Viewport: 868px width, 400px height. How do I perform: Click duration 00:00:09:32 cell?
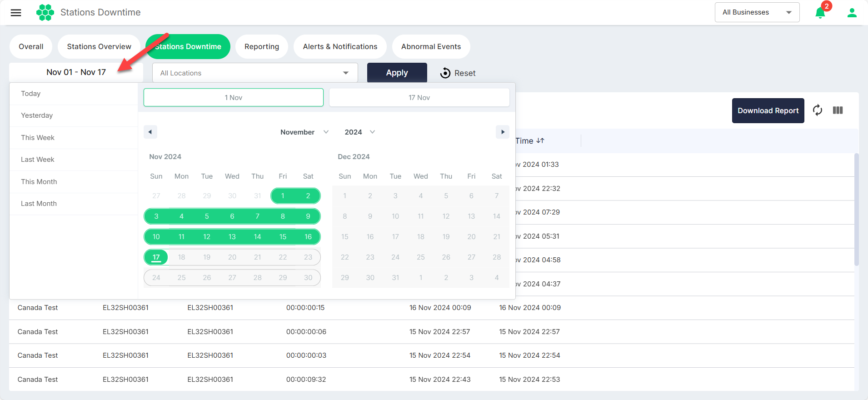coord(306,380)
